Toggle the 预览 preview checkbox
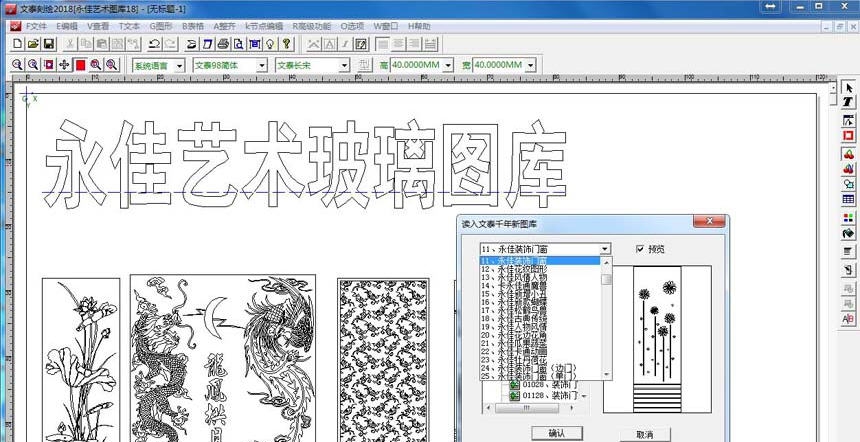Image resolution: width=860 pixels, height=442 pixels. [640, 249]
